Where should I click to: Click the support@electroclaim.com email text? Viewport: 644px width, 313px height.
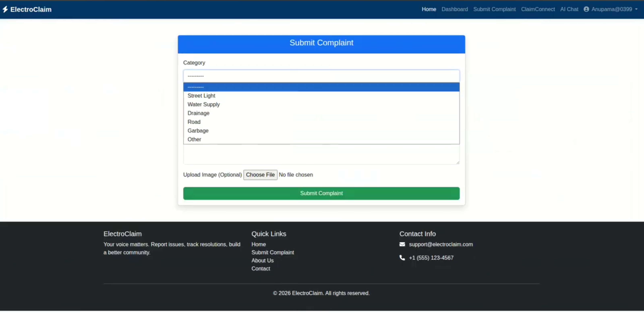441,244
